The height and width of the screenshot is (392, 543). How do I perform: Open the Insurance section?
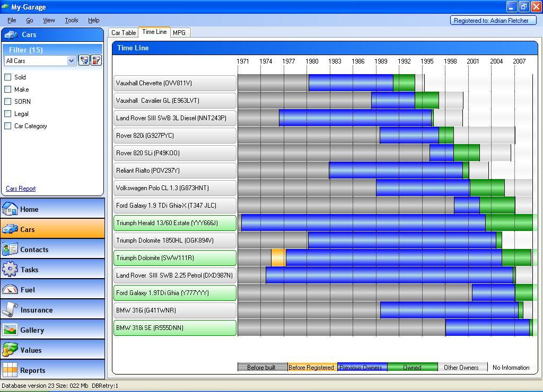[x=52, y=310]
